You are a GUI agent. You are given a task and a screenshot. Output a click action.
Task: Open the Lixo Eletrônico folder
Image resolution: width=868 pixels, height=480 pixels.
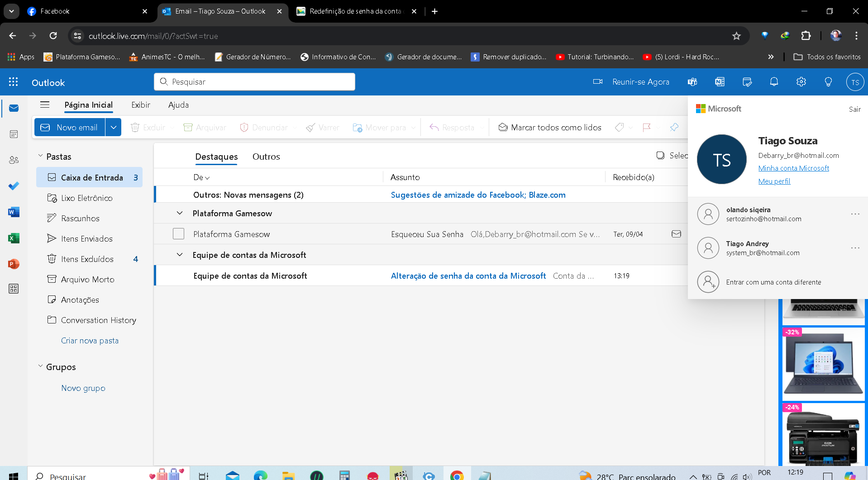[89, 198]
